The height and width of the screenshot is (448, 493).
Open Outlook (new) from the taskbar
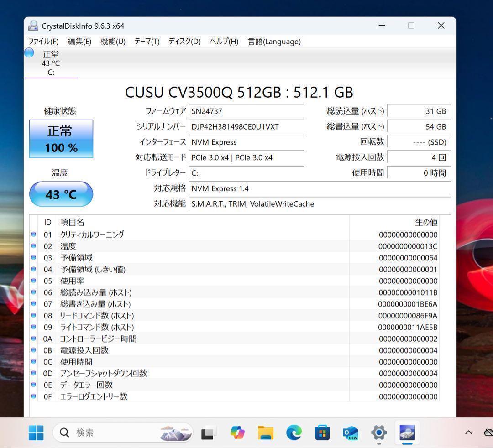[x=351, y=433]
